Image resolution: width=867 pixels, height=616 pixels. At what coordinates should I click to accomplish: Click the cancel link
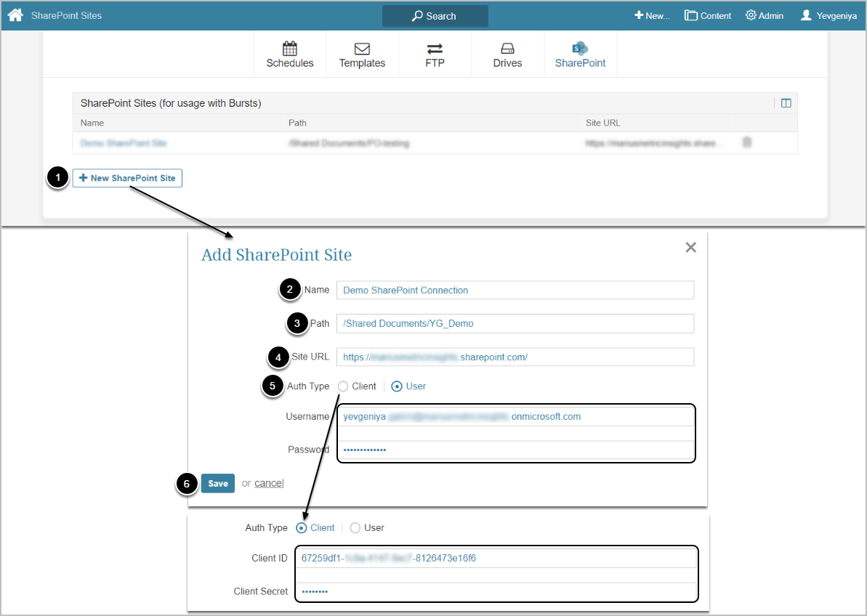[269, 483]
